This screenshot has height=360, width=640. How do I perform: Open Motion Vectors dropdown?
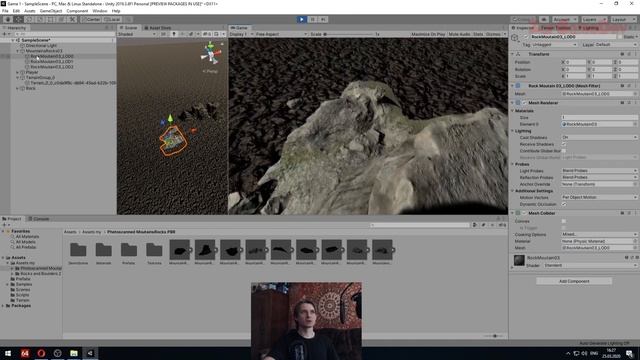click(599, 197)
